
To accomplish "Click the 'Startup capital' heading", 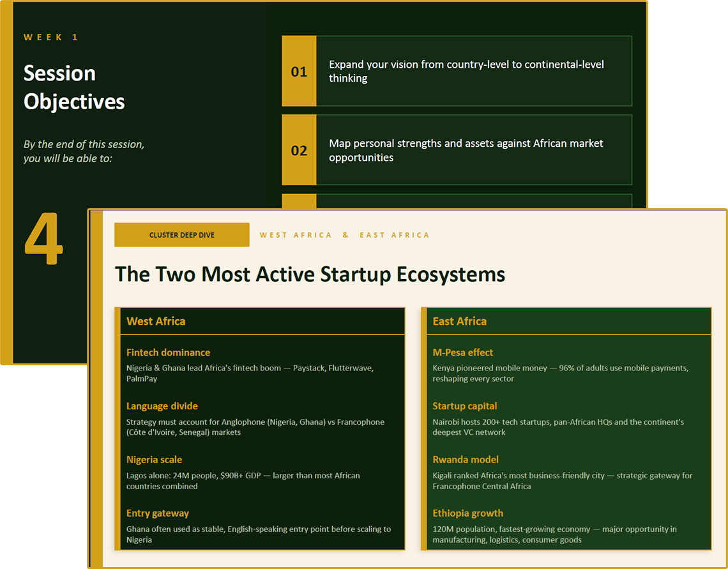I will tap(465, 406).
